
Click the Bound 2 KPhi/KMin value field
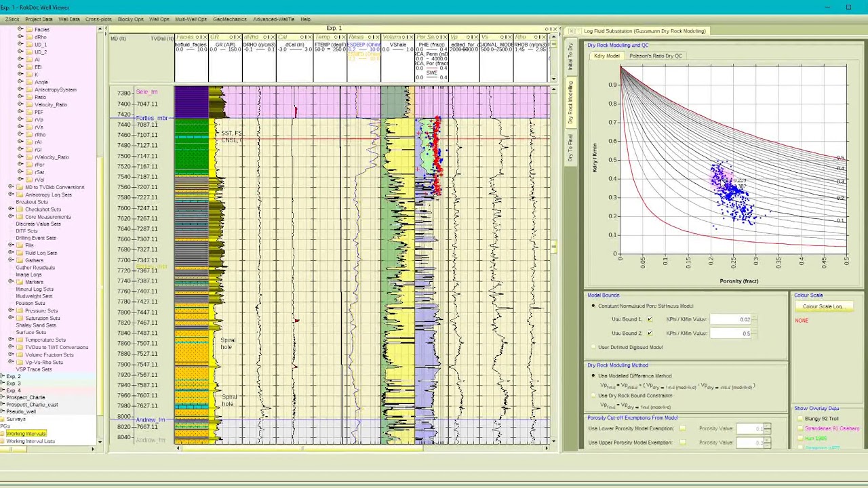click(730, 333)
